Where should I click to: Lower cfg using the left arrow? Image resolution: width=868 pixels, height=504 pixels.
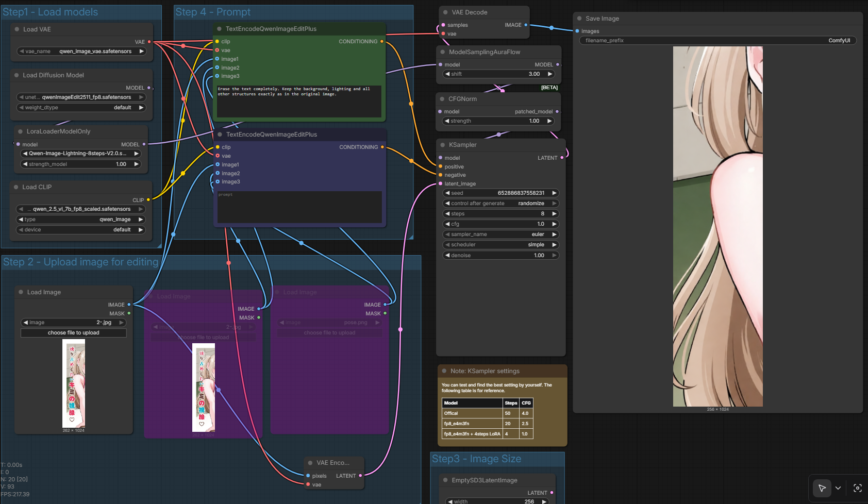point(447,224)
